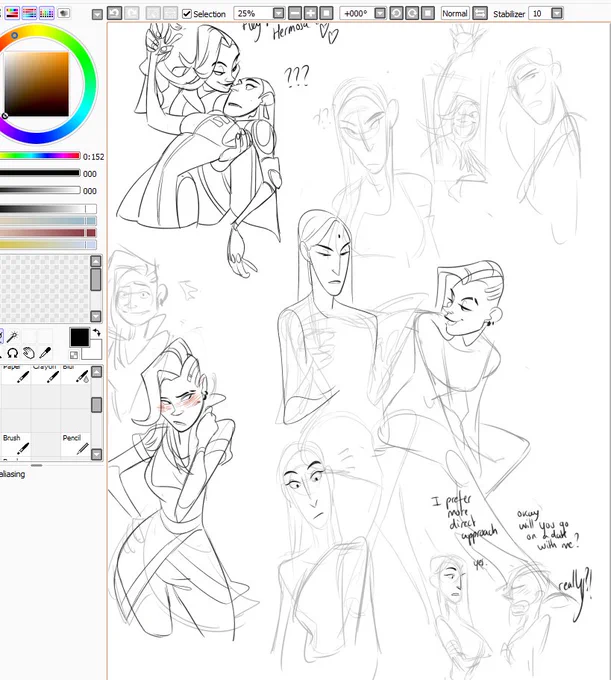Zoom in with the plus button

coord(311,13)
